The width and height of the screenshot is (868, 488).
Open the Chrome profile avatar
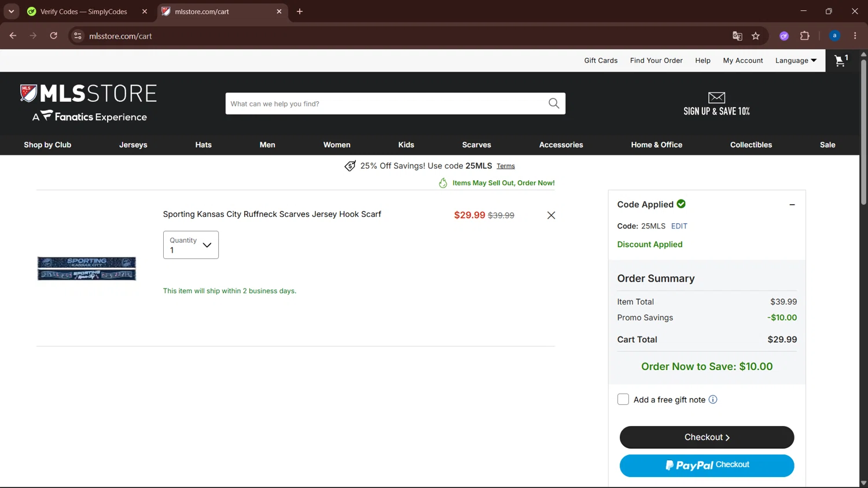tap(834, 36)
